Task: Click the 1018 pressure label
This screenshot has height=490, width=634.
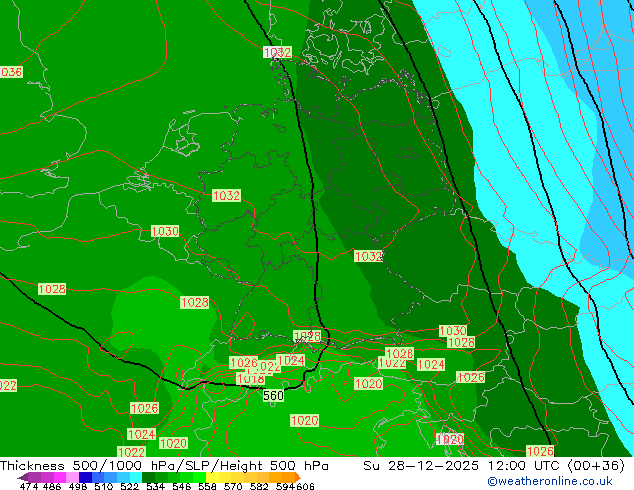Action: 251,379
